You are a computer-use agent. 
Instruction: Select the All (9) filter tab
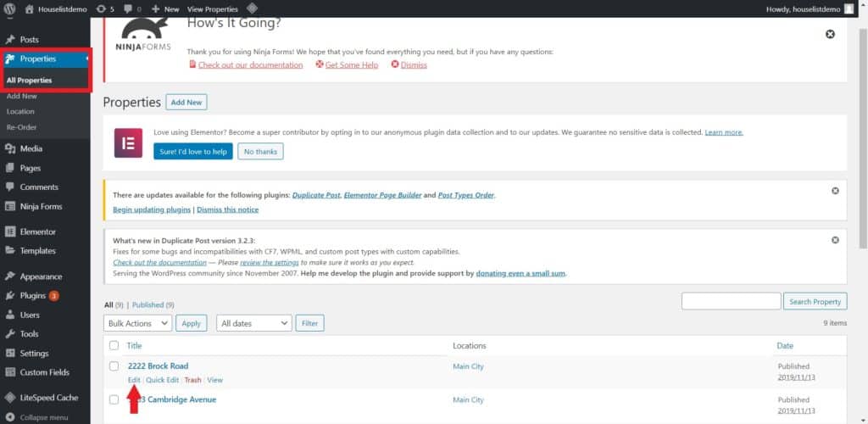tap(114, 305)
